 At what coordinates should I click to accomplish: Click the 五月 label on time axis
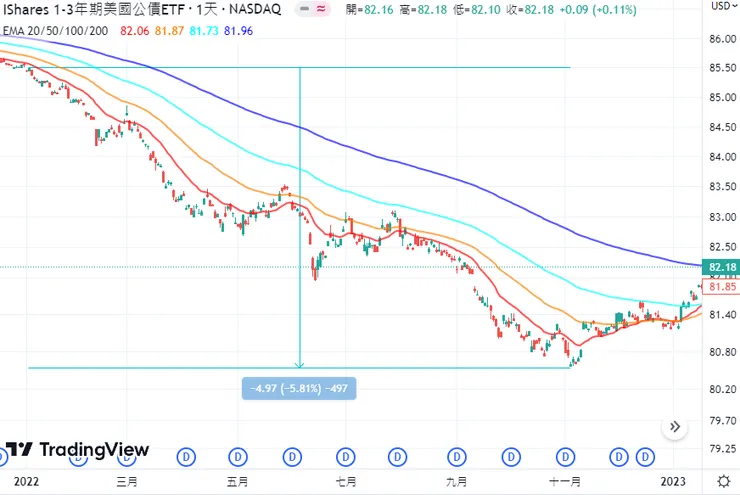[237, 481]
